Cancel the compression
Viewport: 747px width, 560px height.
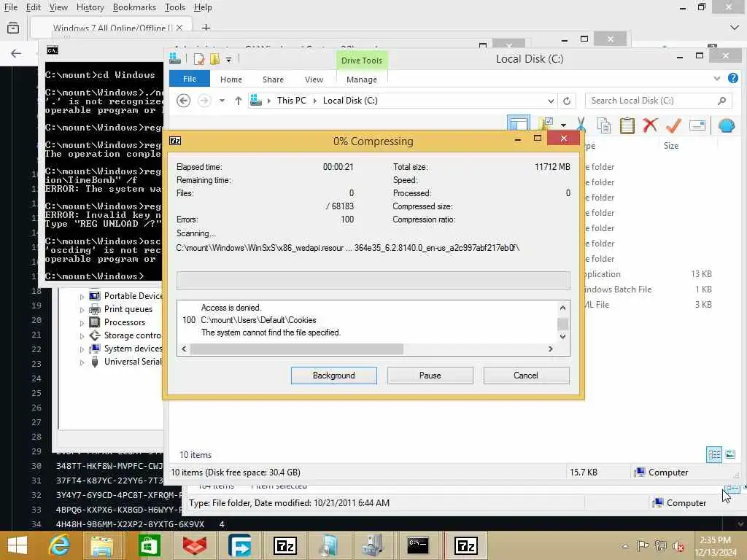[x=526, y=376]
